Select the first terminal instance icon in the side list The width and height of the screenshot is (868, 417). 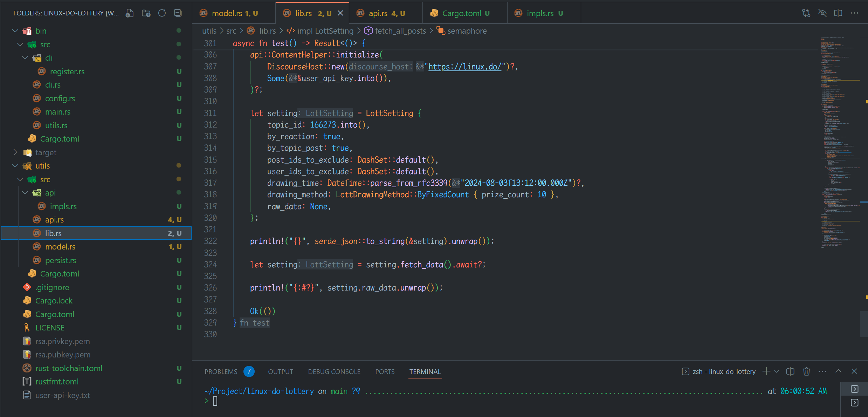click(855, 389)
